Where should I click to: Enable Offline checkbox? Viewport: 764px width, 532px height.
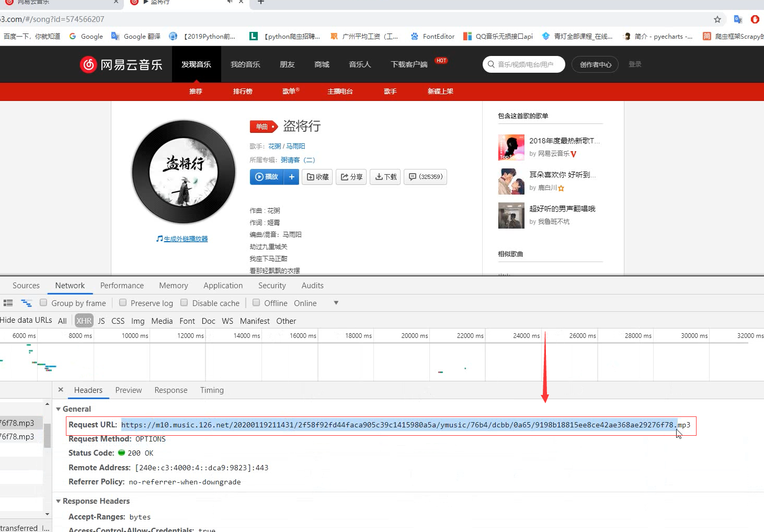tap(256, 303)
